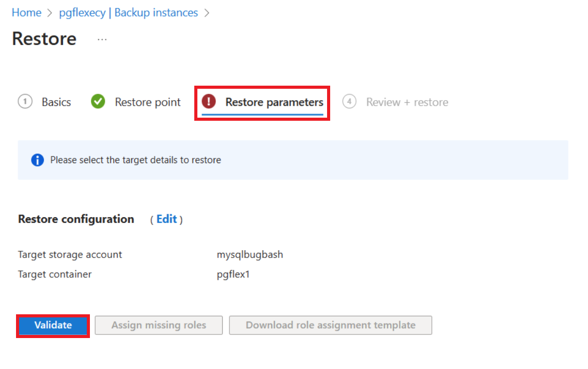Click the step 1 circle for Basics
Viewport: 588px width, 369px height.
25,101
